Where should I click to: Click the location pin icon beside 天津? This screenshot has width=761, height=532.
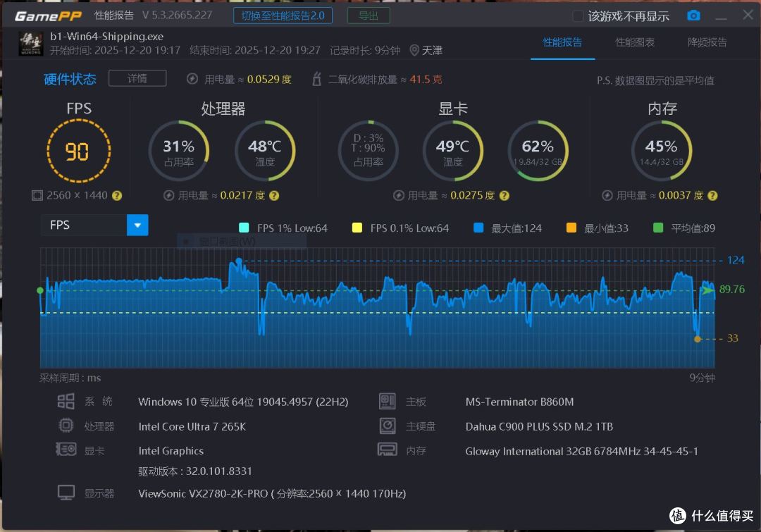tap(414, 51)
